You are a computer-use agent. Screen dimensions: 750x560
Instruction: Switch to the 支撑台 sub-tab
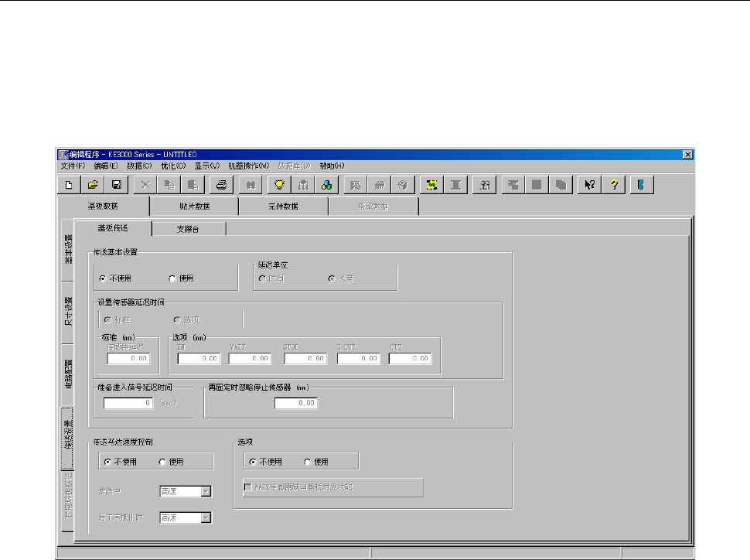coord(188,229)
